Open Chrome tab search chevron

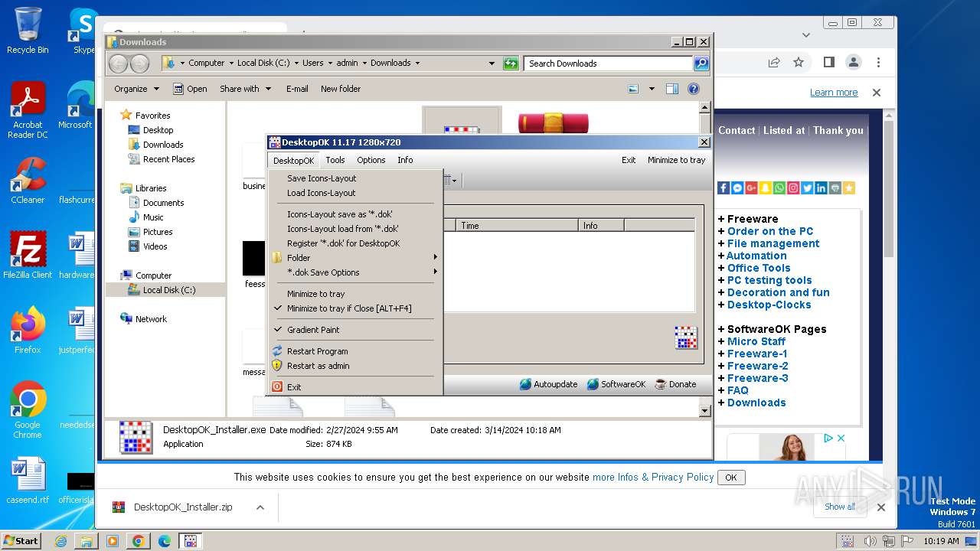pos(806,34)
